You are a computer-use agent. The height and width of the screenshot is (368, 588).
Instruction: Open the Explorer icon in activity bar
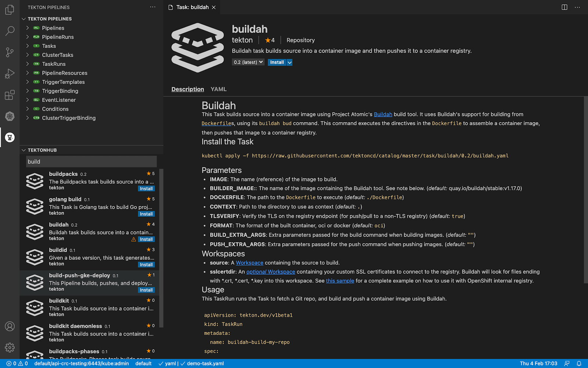pos(10,10)
